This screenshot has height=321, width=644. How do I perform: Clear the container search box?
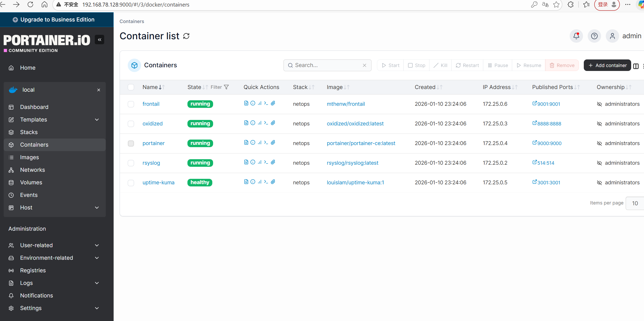click(x=364, y=65)
